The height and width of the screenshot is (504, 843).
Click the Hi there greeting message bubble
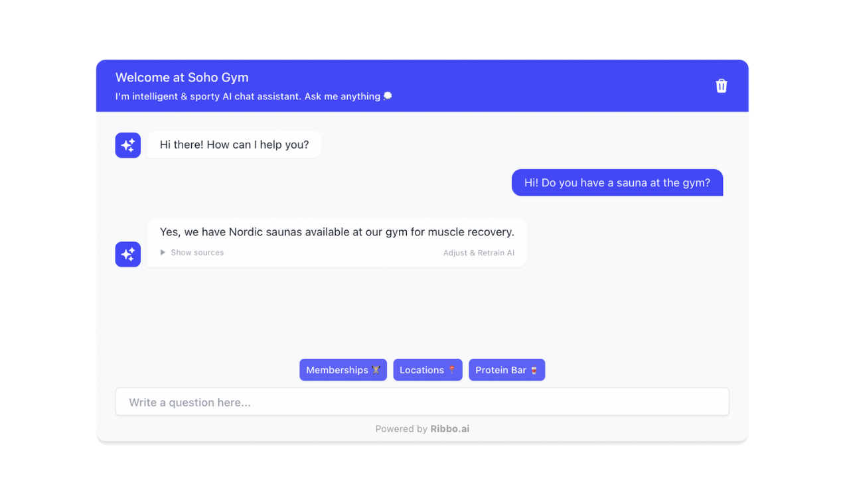[x=234, y=145]
